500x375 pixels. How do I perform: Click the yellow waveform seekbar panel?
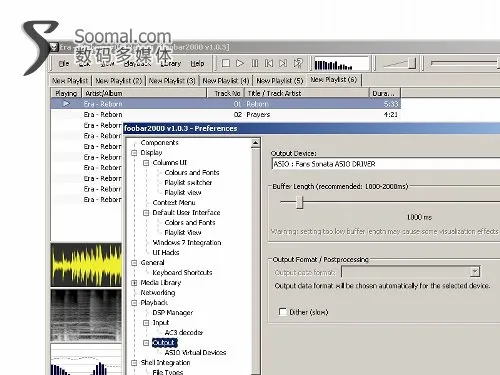click(x=86, y=265)
